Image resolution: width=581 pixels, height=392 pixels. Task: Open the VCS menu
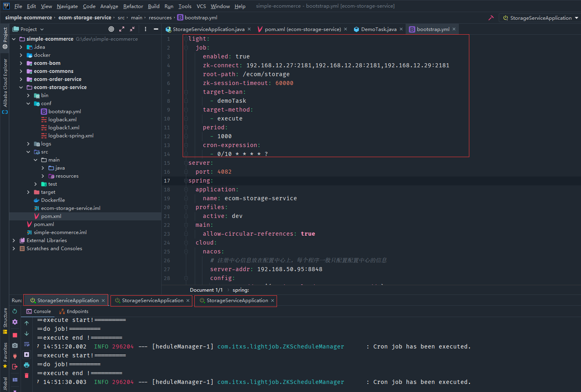(201, 6)
